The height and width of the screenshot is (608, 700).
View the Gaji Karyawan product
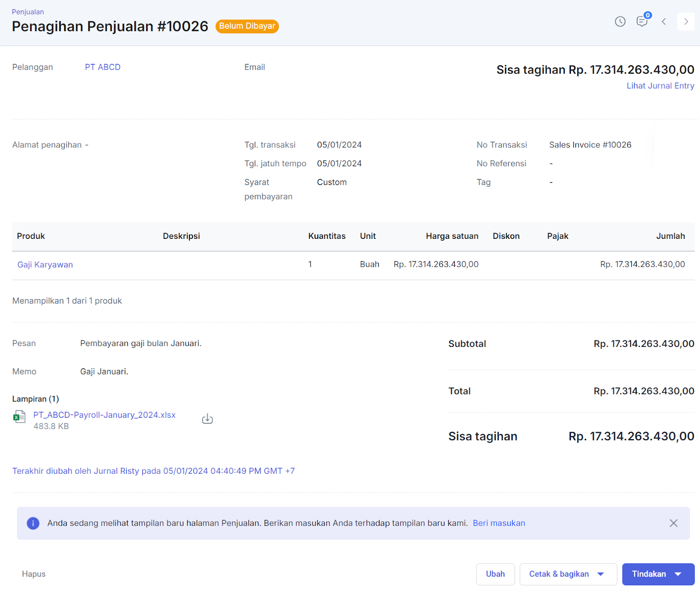click(45, 264)
